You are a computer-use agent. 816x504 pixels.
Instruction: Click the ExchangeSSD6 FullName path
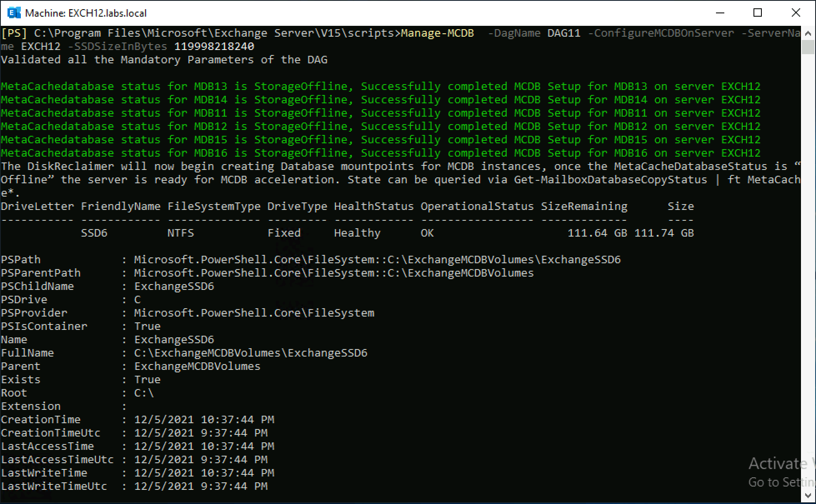(250, 353)
